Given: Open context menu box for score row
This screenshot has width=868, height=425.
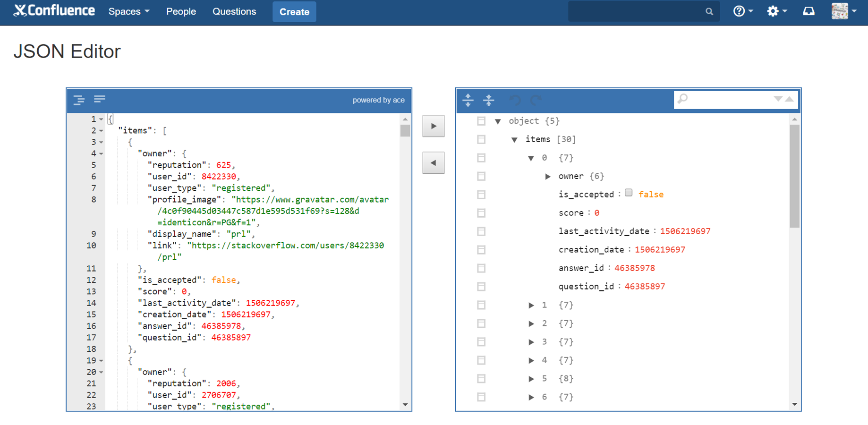Looking at the screenshot, I should pyautogui.click(x=481, y=213).
